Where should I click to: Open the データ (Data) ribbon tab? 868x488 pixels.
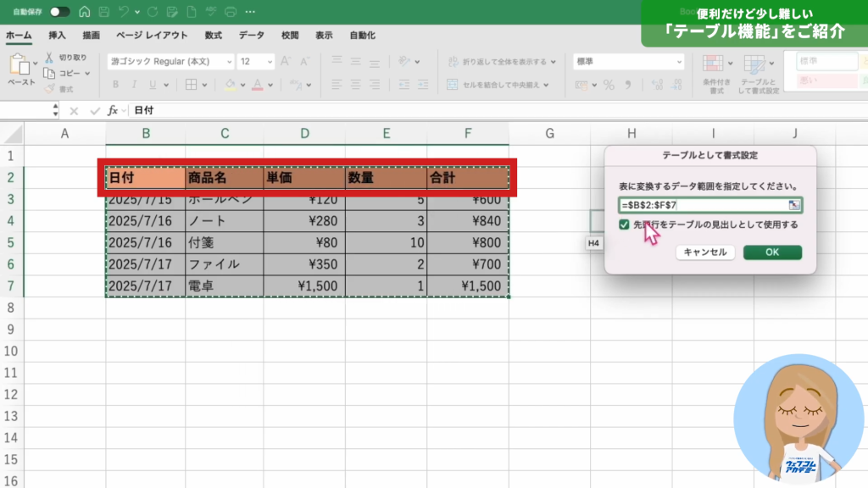coord(251,36)
